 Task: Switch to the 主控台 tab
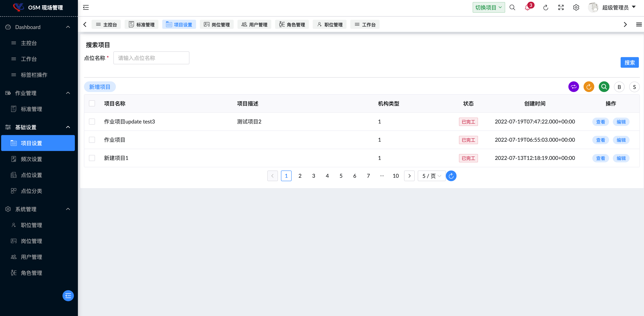(106, 24)
